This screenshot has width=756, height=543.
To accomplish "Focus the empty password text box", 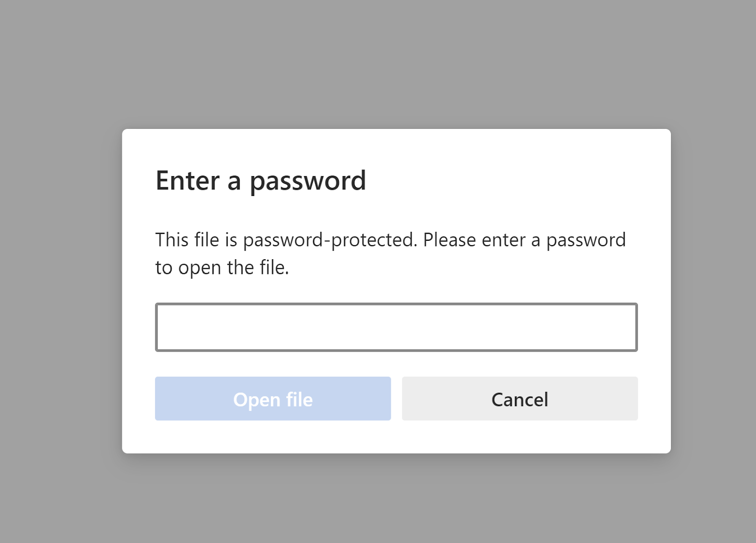I will (396, 327).
